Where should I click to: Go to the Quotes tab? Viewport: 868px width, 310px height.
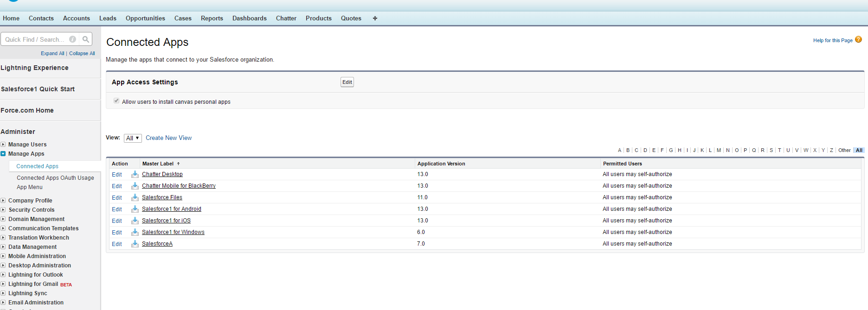(351, 19)
